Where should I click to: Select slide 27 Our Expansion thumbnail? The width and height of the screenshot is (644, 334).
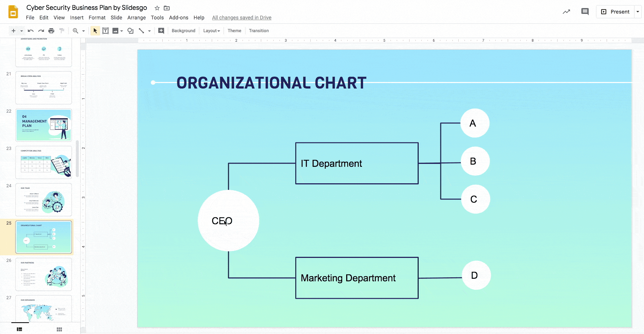pos(44,309)
